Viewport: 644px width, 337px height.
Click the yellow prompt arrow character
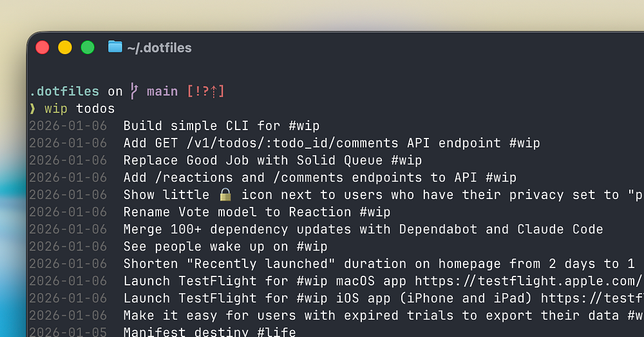click(32, 108)
